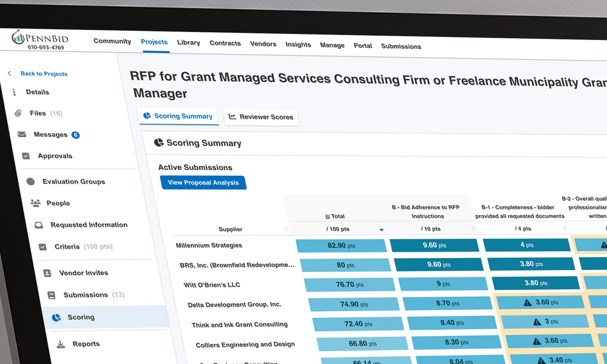The height and width of the screenshot is (364, 607).
Task: Open the Vendor Invites sidebar section
Action: (83, 273)
